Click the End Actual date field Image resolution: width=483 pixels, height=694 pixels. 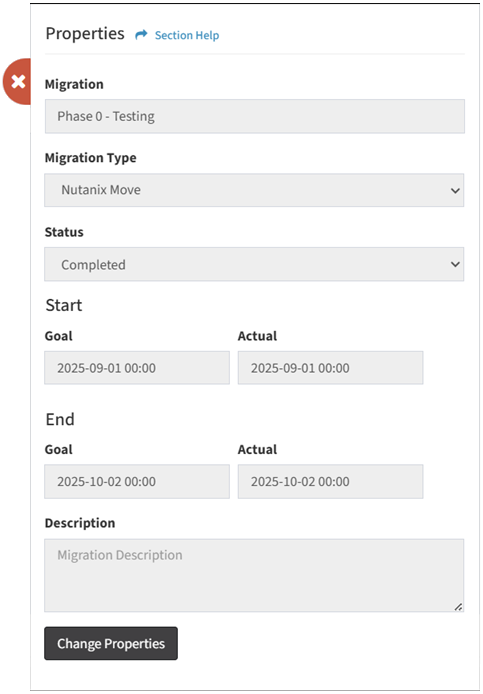(330, 482)
